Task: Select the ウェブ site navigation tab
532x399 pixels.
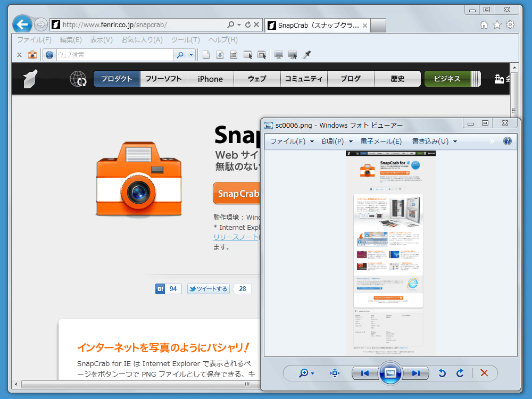Action: 257,79
